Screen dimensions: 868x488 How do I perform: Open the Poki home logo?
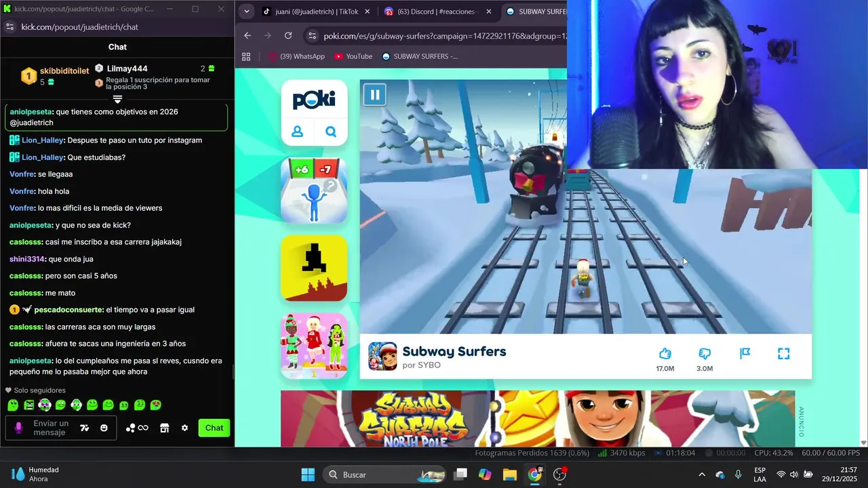point(314,100)
